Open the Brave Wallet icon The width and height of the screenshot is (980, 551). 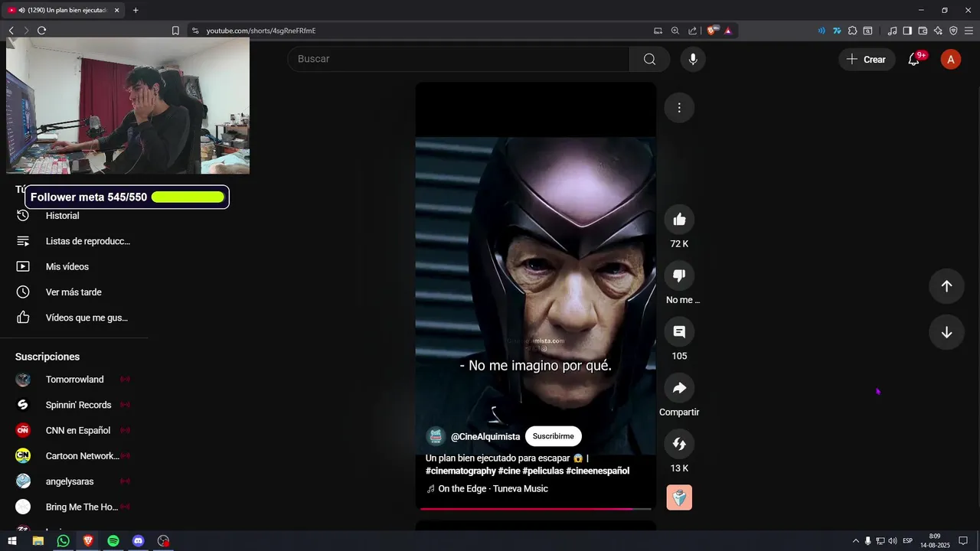click(923, 31)
